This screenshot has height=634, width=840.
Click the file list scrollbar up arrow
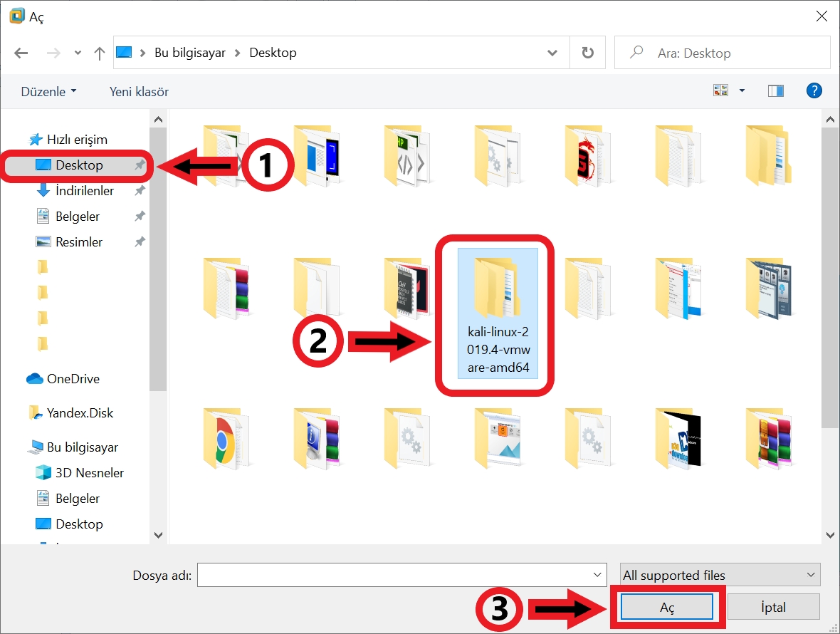(x=830, y=120)
